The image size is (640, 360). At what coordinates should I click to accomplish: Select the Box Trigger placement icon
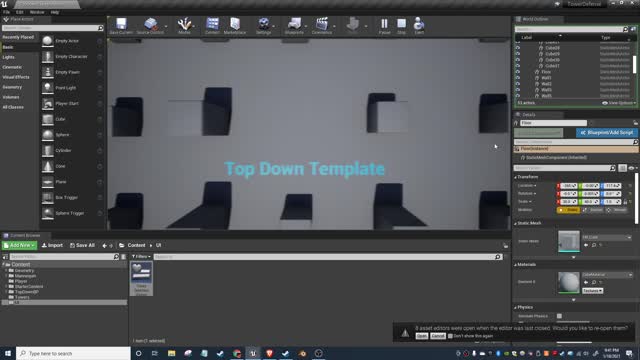(47, 198)
